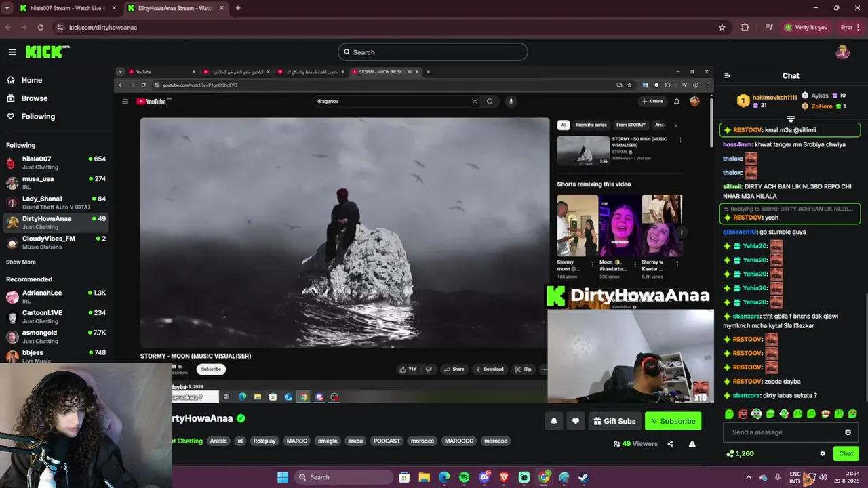The width and height of the screenshot is (868, 488).
Task: Click the omegle tag
Action: click(x=328, y=441)
